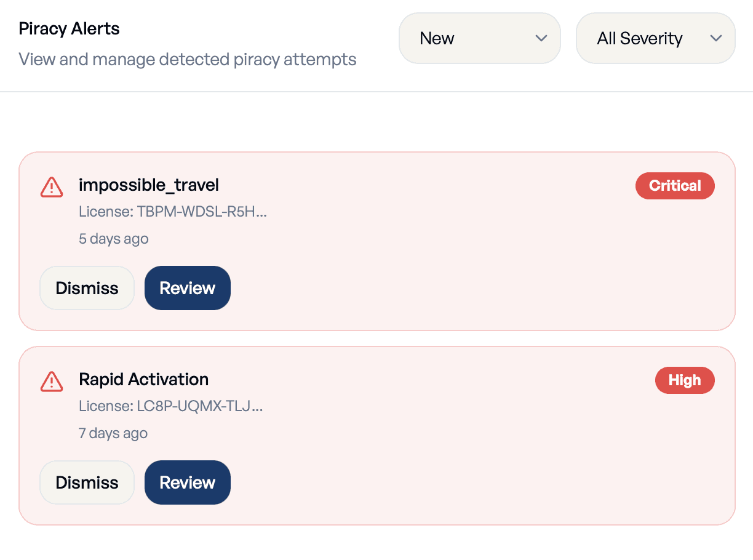Review the impossible_travel alert

[x=188, y=288]
